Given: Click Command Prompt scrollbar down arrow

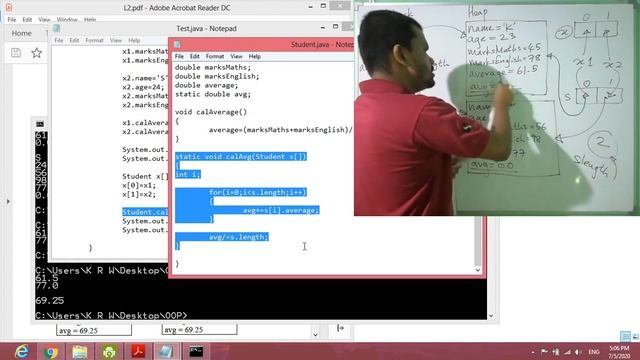Looking at the screenshot, I should click(491, 316).
